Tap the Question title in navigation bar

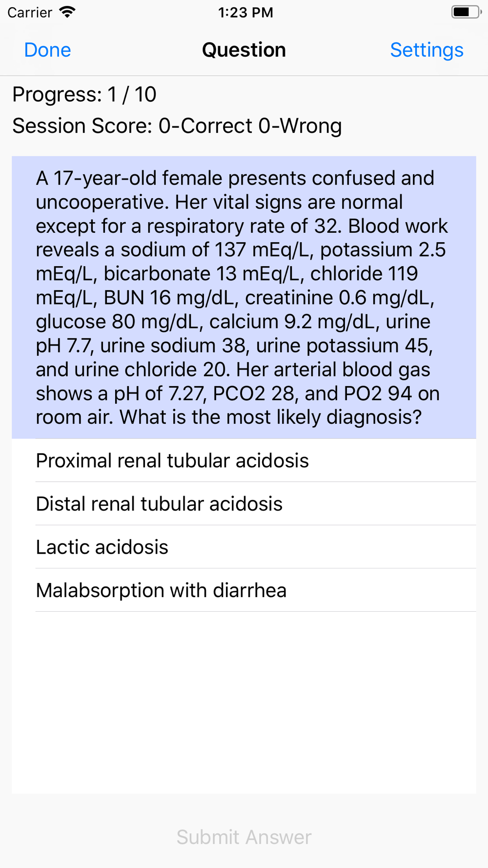(x=244, y=50)
